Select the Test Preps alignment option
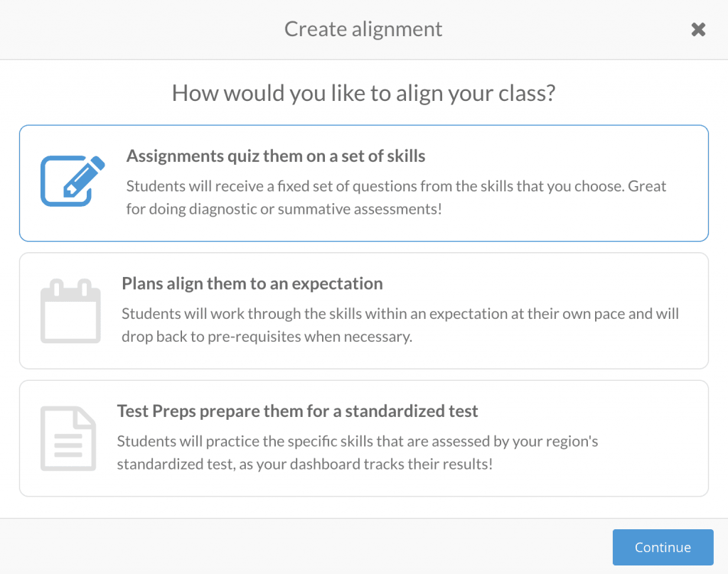This screenshot has height=574, width=728. 364,438
